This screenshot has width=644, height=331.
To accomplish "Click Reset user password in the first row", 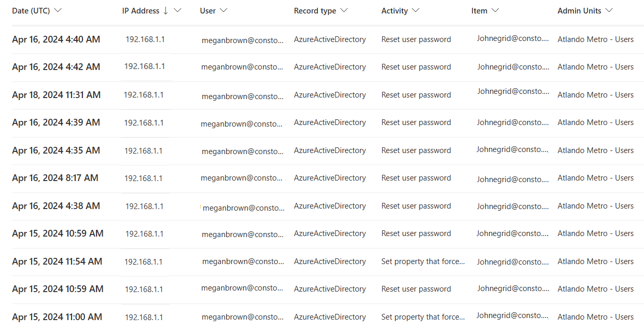I will coord(416,39).
